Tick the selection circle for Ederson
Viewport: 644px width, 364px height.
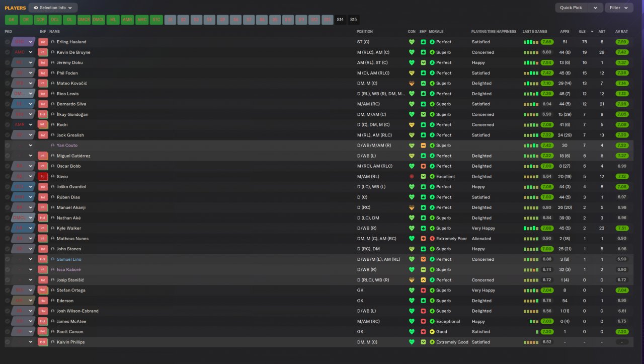pos(7,301)
